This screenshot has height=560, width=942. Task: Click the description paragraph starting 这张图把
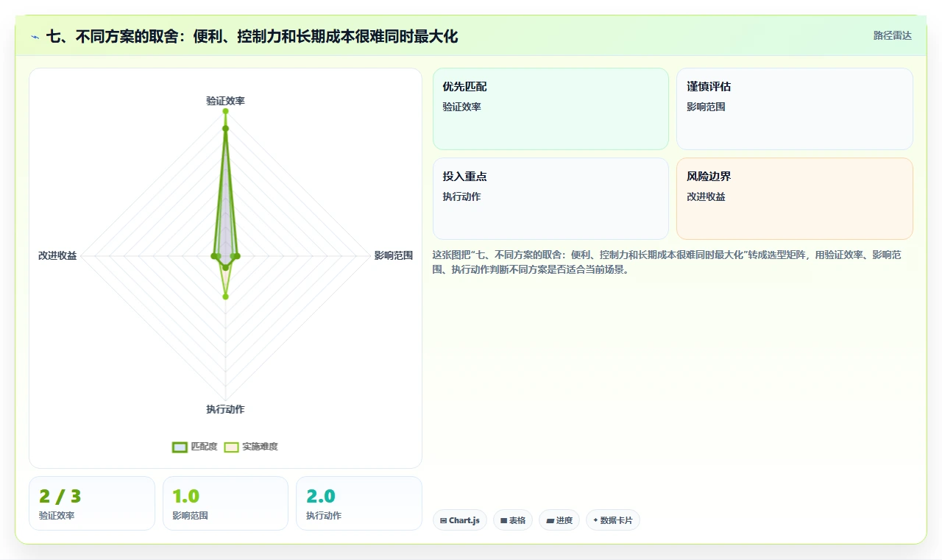(x=666, y=262)
